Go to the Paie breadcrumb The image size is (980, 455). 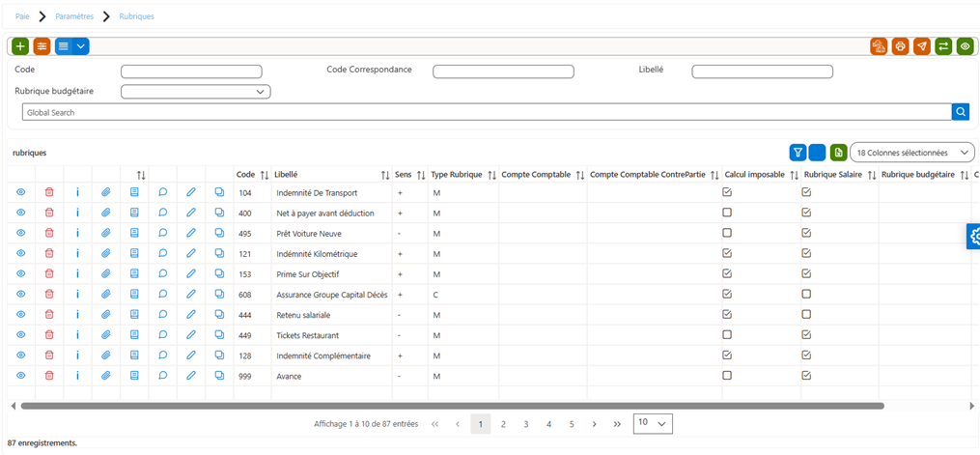[x=22, y=16]
